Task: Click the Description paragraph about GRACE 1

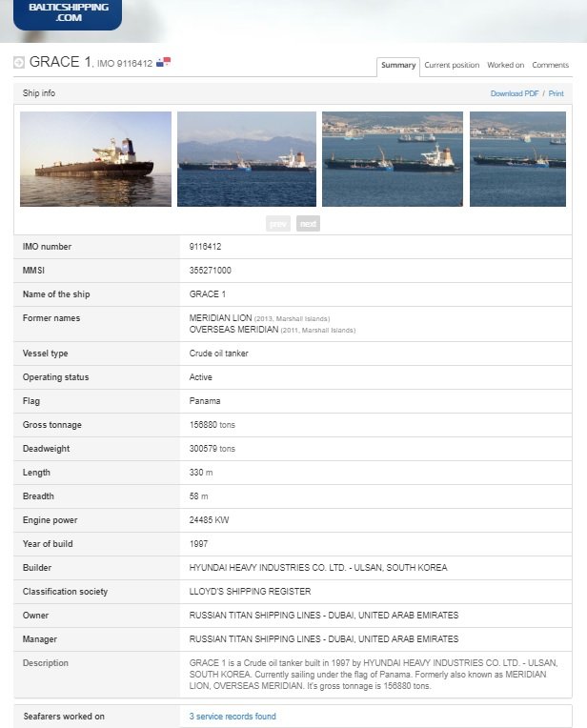Action: coord(374,674)
